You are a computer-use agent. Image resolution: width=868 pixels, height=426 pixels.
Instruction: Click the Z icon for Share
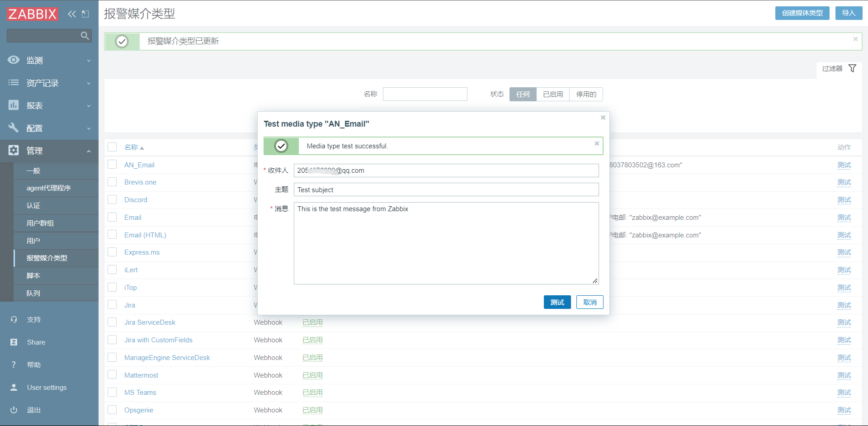[x=14, y=342]
